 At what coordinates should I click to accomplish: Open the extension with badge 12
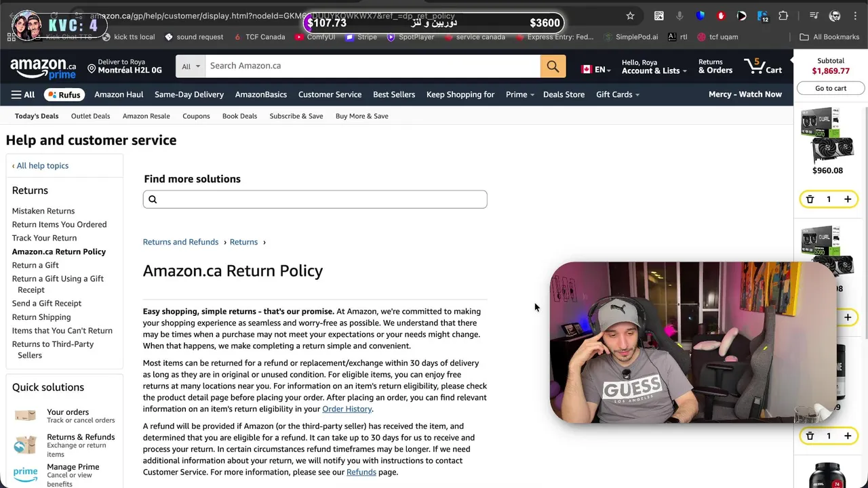pos(763,16)
